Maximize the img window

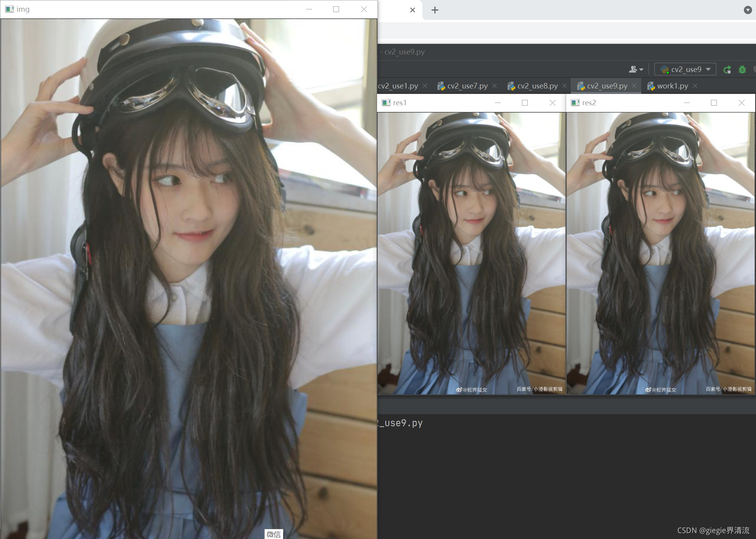pyautogui.click(x=336, y=9)
